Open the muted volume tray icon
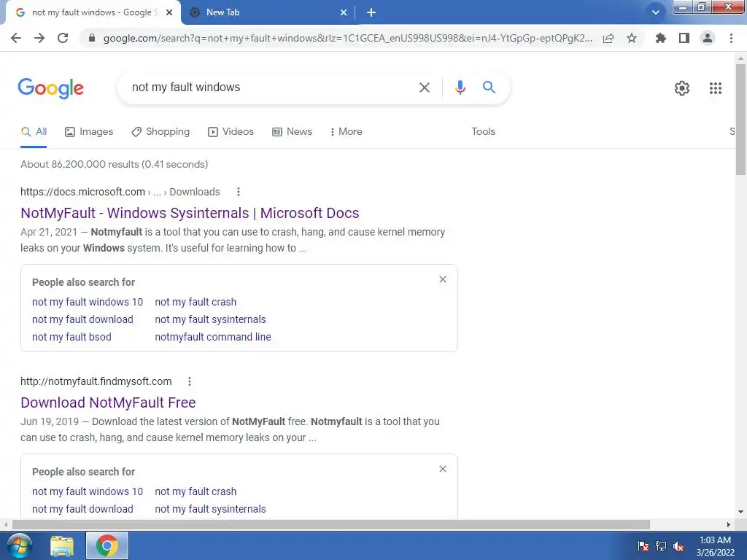747x560 pixels. coord(678,546)
